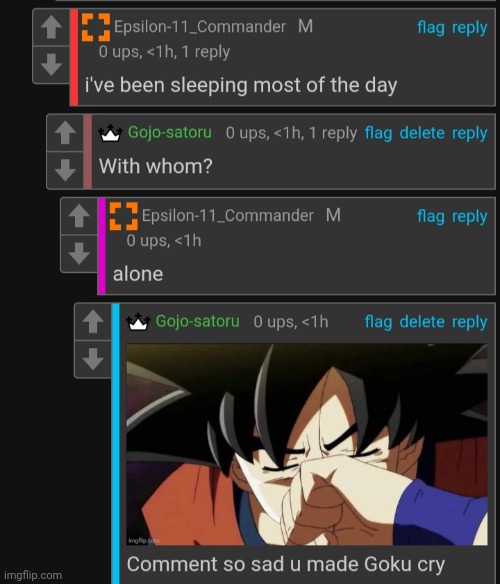Delete the Goku cry image comment
This screenshot has width=500, height=584.
pyautogui.click(x=422, y=322)
